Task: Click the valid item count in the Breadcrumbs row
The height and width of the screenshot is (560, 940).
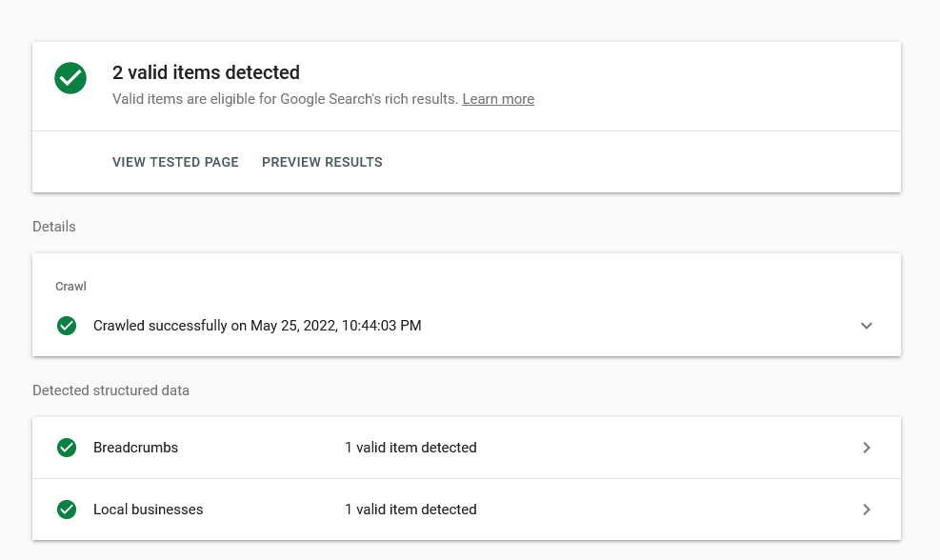Action: tap(410, 448)
